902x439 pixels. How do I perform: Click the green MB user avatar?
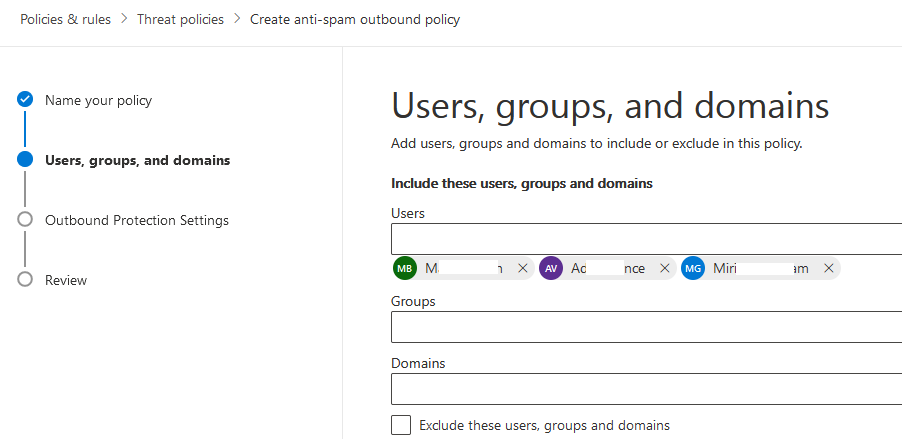pyautogui.click(x=404, y=268)
